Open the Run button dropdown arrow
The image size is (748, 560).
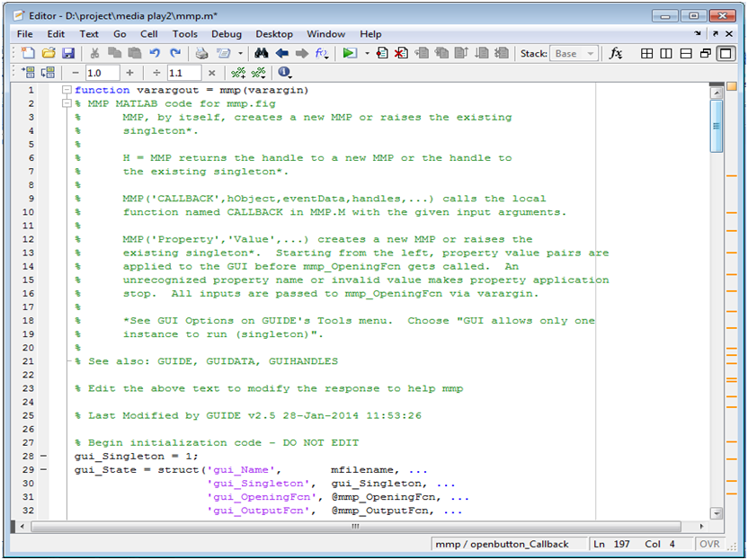367,53
